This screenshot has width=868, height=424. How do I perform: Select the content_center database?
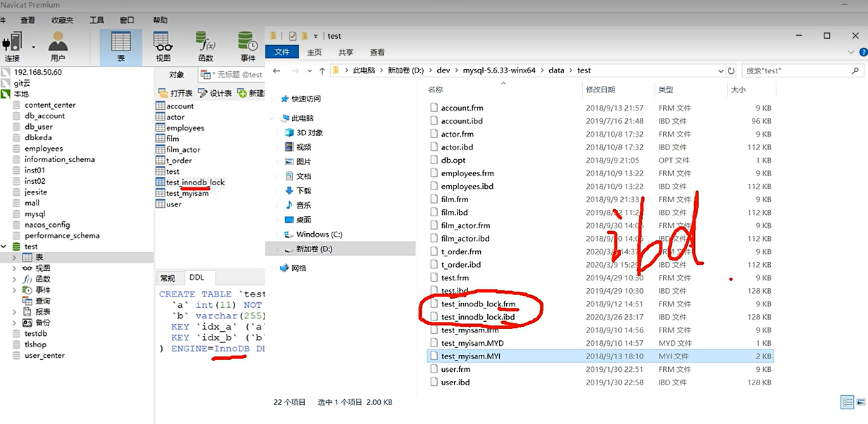(x=49, y=105)
